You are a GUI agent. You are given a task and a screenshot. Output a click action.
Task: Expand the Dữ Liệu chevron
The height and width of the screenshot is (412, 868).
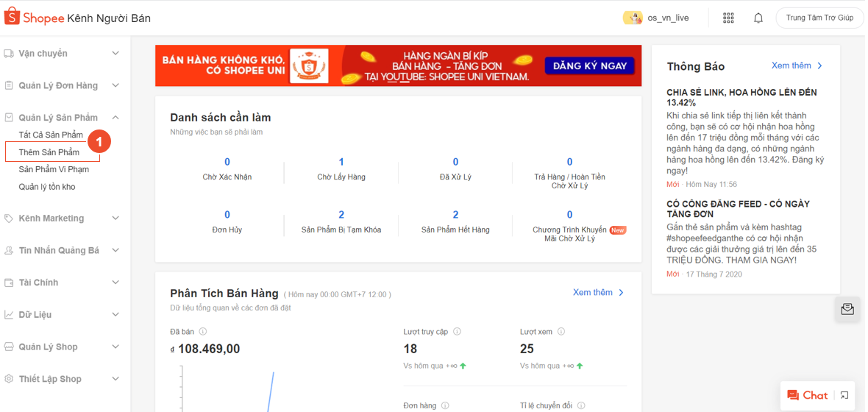[115, 315]
